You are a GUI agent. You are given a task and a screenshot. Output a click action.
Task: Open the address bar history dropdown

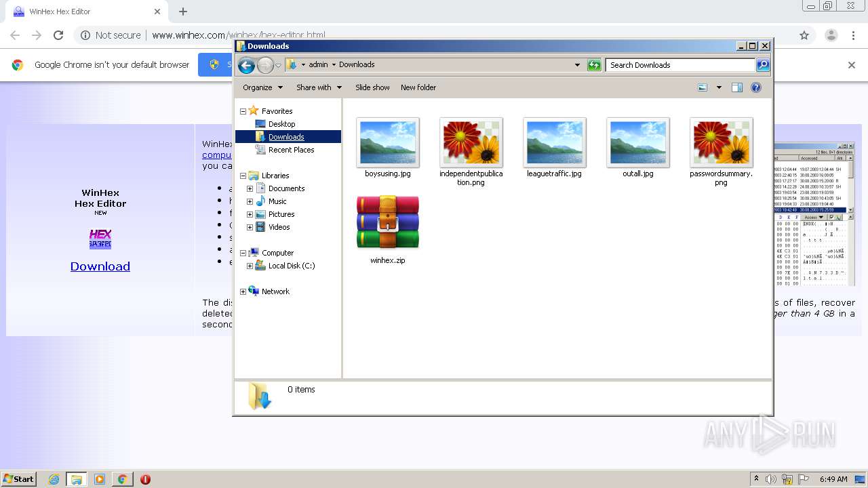click(x=577, y=65)
